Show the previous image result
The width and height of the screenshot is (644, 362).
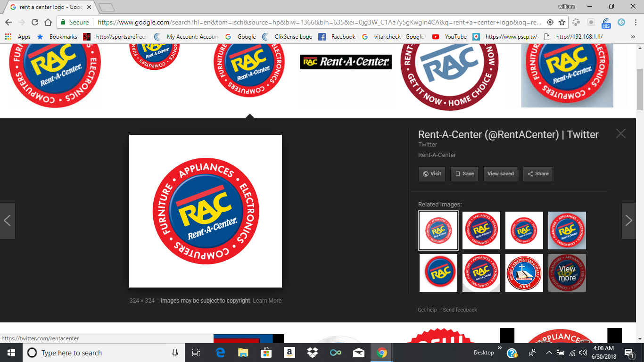8,221
